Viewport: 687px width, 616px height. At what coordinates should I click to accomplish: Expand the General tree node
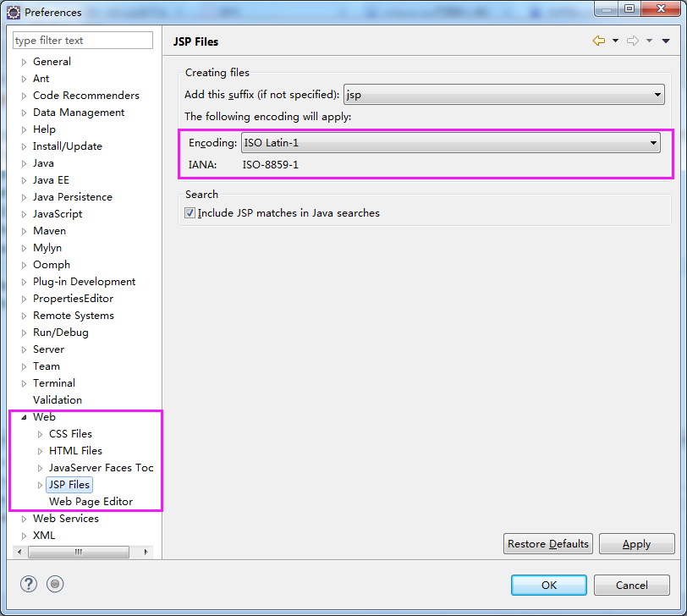point(24,62)
